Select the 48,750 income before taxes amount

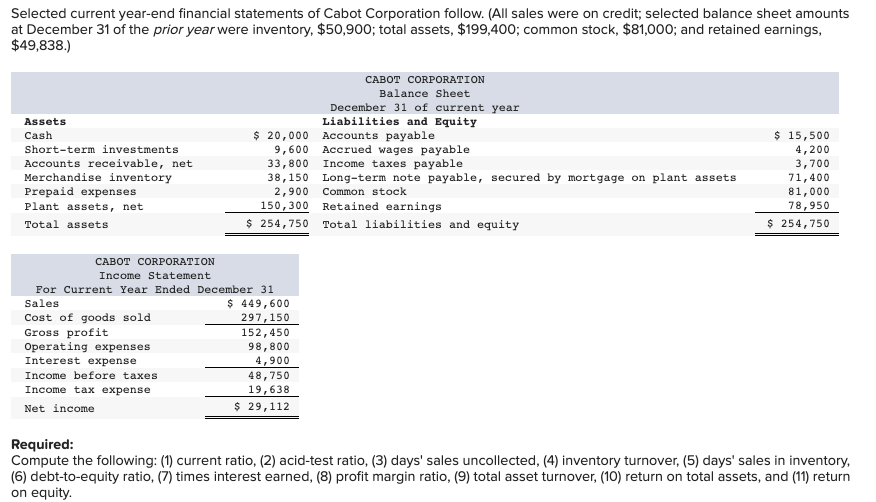(x=269, y=376)
